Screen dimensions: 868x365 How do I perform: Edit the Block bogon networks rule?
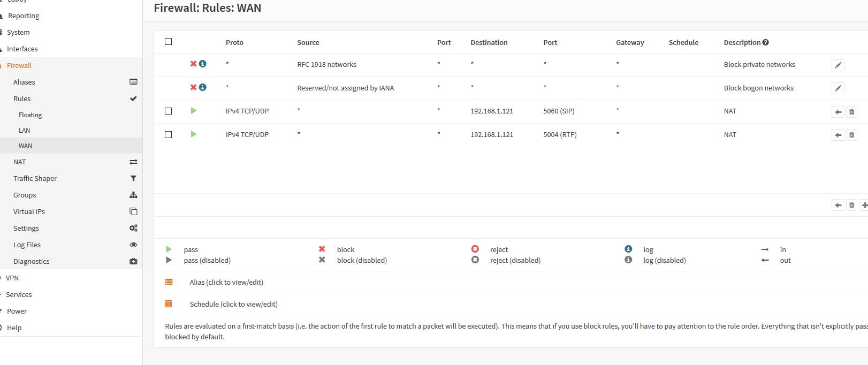coord(838,88)
